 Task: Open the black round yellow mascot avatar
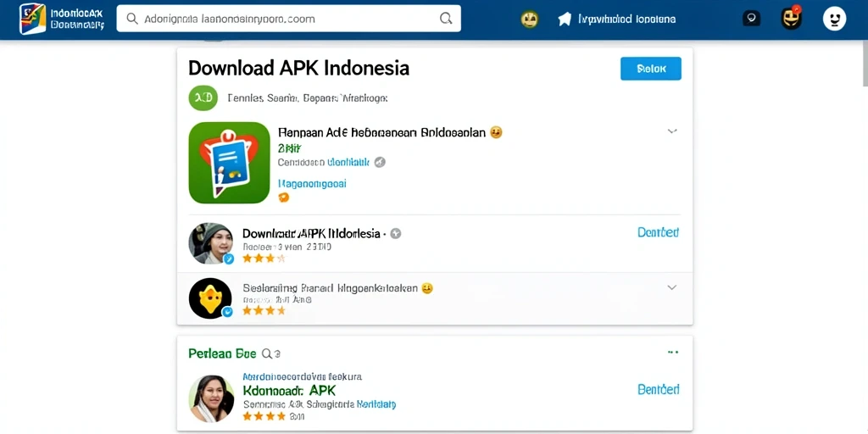pos(210,298)
